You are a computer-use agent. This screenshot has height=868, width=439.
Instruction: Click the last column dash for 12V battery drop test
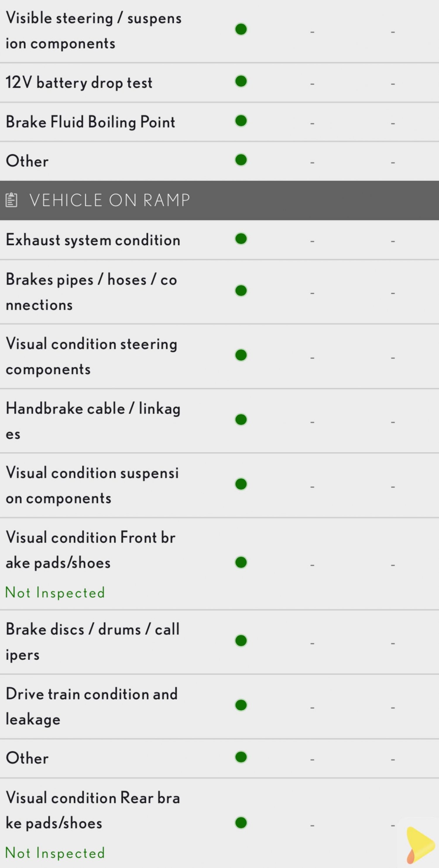tap(393, 83)
